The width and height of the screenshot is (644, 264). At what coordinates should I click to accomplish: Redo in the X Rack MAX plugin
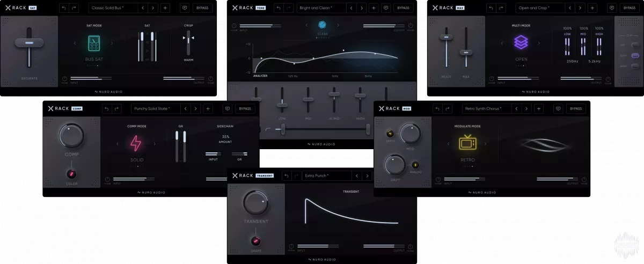click(500, 8)
